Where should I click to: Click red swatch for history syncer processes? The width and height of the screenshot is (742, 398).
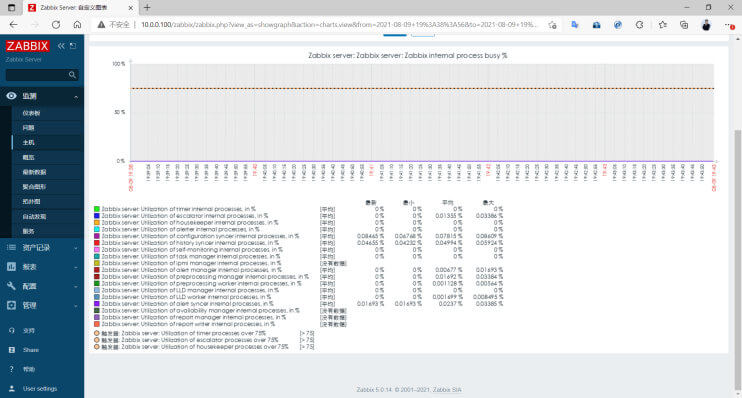(x=97, y=243)
